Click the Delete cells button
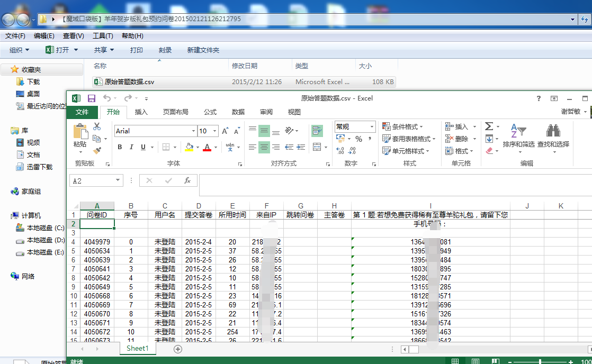Viewport: 592px width, 364px height. (x=457, y=139)
